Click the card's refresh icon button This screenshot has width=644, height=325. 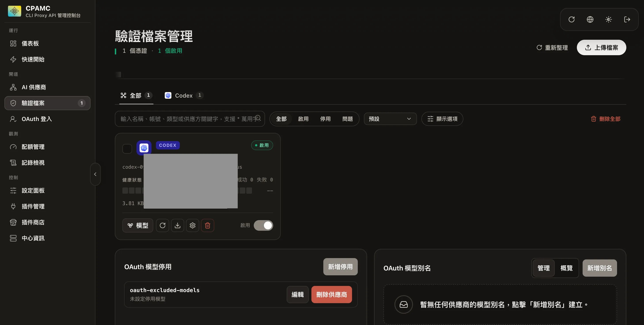pyautogui.click(x=163, y=225)
